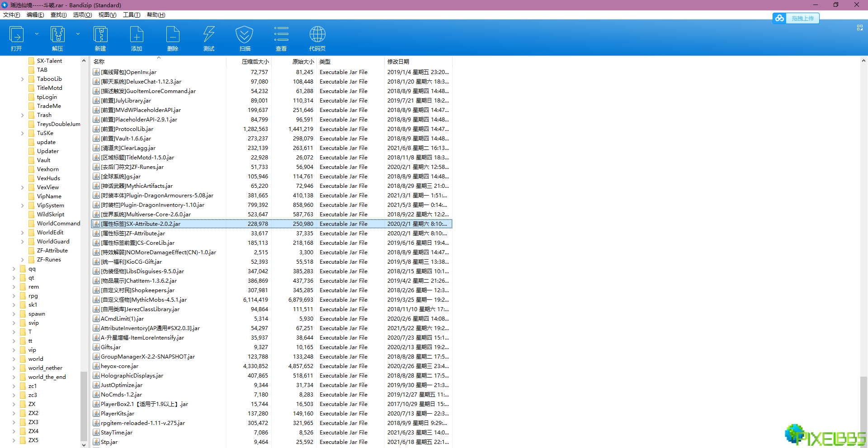Select the ZF-Attribute folder in tree
Image resolution: width=868 pixels, height=448 pixels.
(x=52, y=251)
